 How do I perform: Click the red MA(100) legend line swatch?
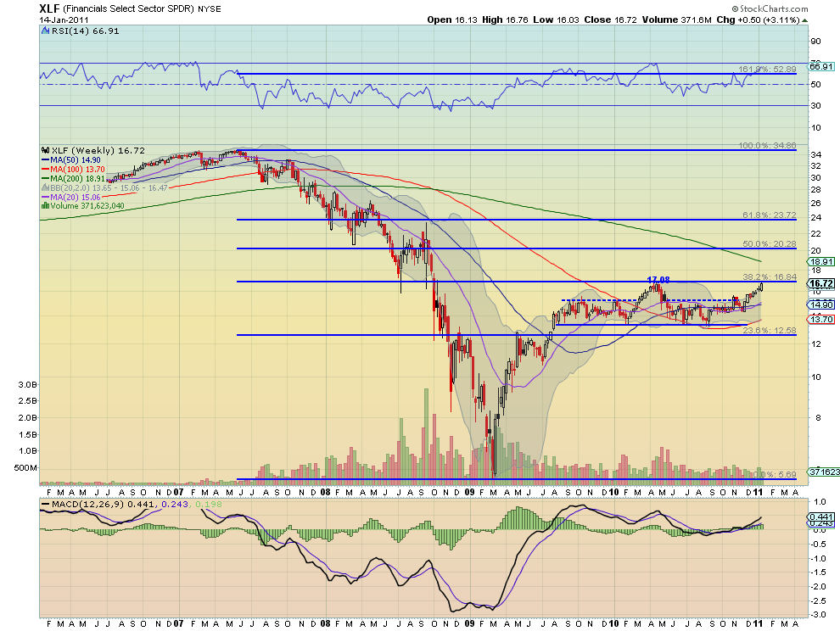coord(46,170)
